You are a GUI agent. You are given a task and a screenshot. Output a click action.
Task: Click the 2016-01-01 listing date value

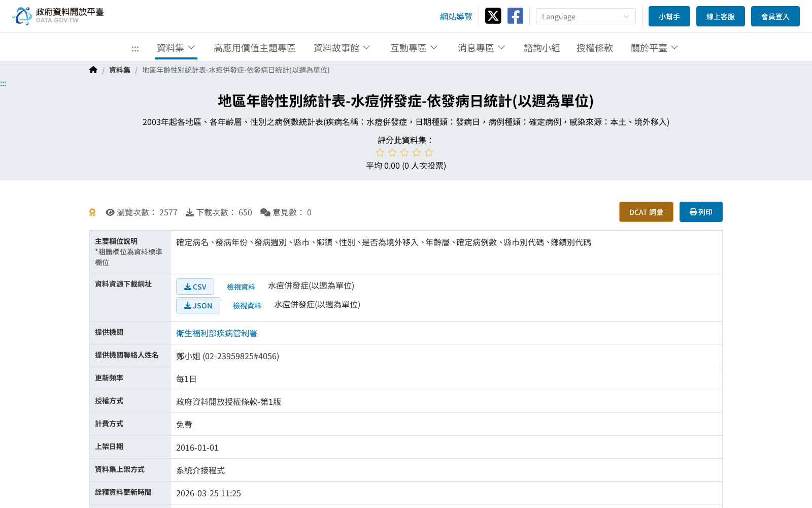pos(197,448)
